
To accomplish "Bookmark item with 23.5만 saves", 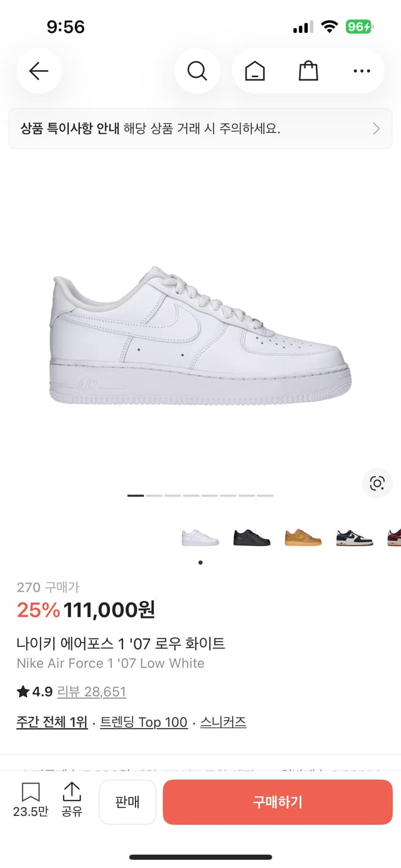I will coord(31,800).
